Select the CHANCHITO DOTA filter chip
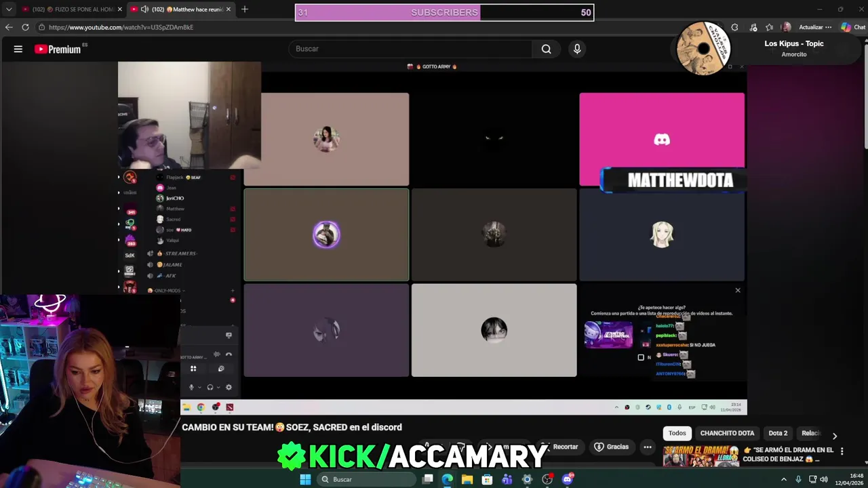This screenshot has width=868, height=488. pos(727,433)
